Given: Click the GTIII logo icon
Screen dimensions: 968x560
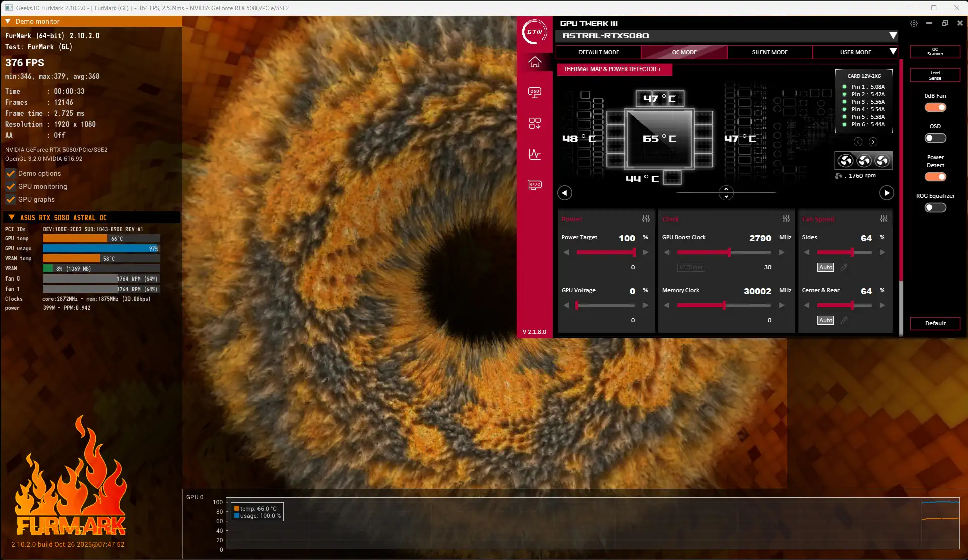Looking at the screenshot, I should pyautogui.click(x=535, y=32).
